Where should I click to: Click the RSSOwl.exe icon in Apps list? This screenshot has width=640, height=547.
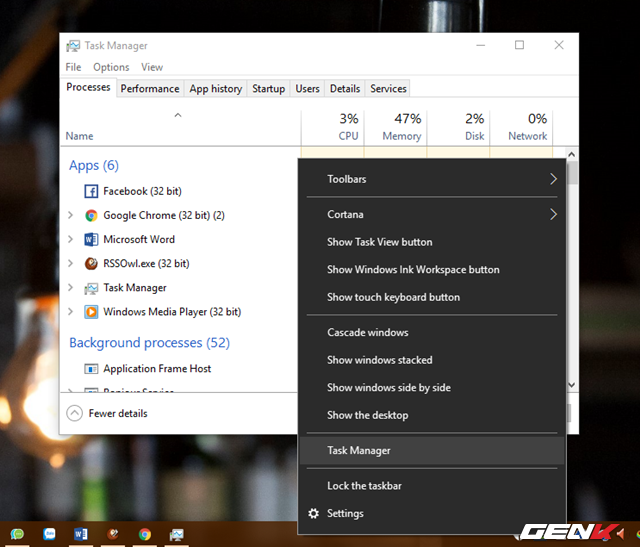click(x=91, y=263)
